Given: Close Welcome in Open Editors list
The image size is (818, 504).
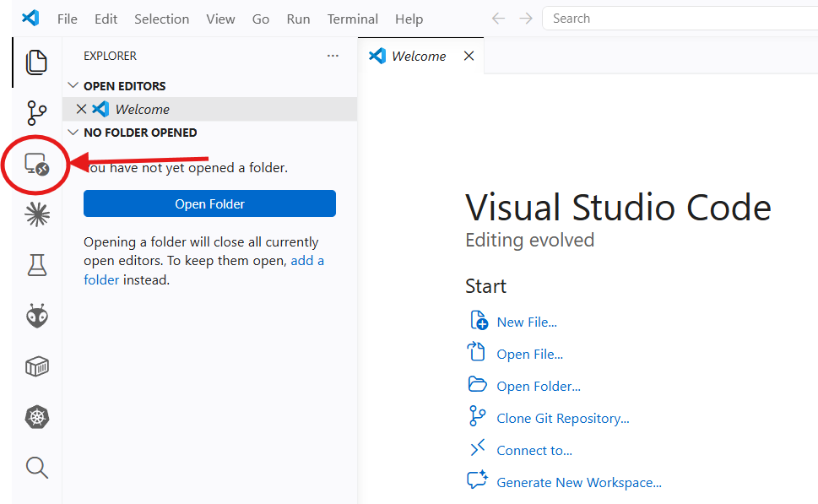Looking at the screenshot, I should (81, 109).
